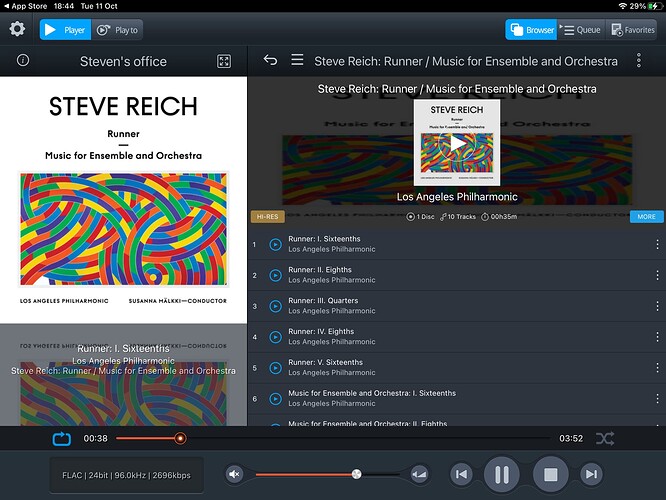Image resolution: width=666 pixels, height=500 pixels.
Task: Stop playback
Action: tap(550, 474)
